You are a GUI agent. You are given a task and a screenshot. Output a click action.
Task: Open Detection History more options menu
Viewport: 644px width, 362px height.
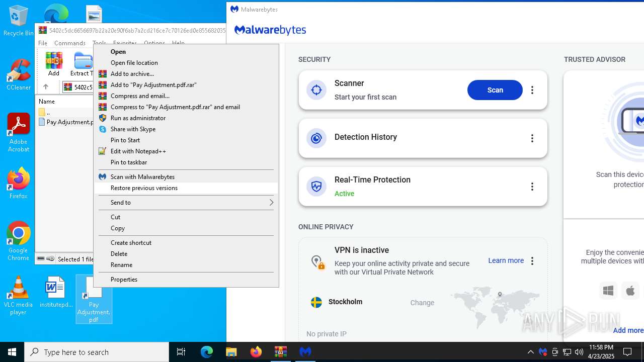[532, 138]
